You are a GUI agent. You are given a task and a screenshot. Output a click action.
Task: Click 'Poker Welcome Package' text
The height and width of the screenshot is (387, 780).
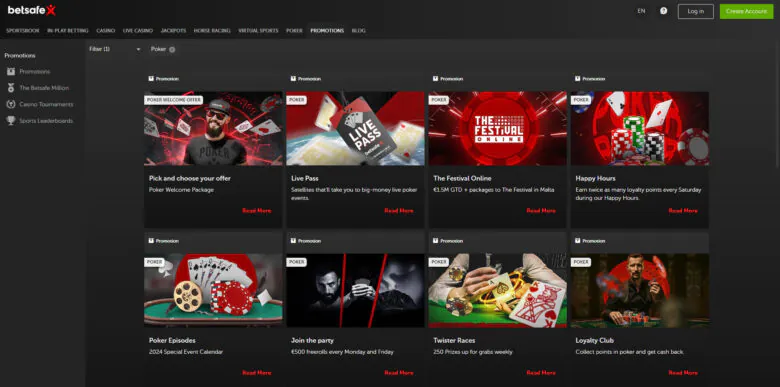click(181, 190)
